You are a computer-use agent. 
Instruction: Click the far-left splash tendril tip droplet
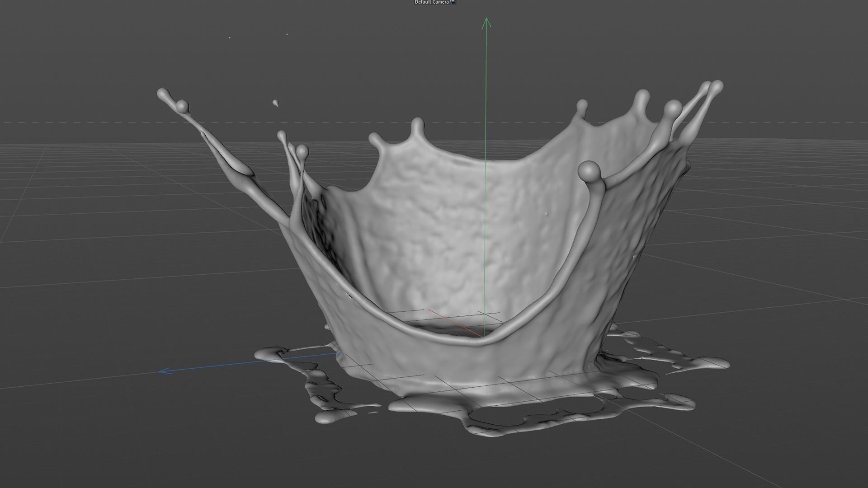pos(163,94)
